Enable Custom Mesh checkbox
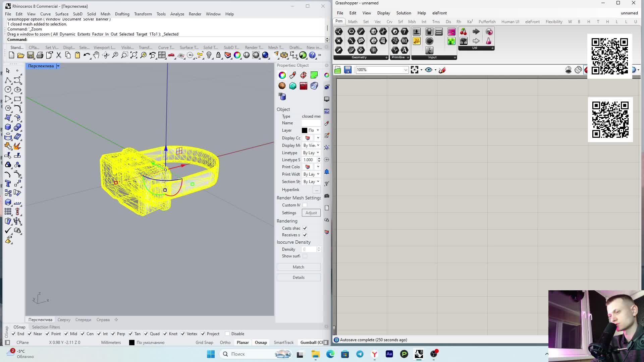This screenshot has height=362, width=644. tap(305, 205)
